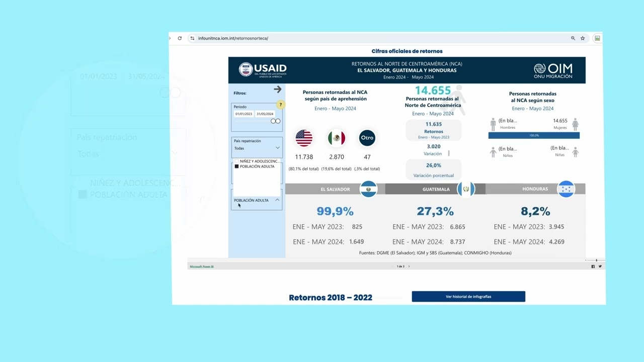The height and width of the screenshot is (362, 644).
Task: Bookmark this page with the star icon
Action: coord(583,38)
